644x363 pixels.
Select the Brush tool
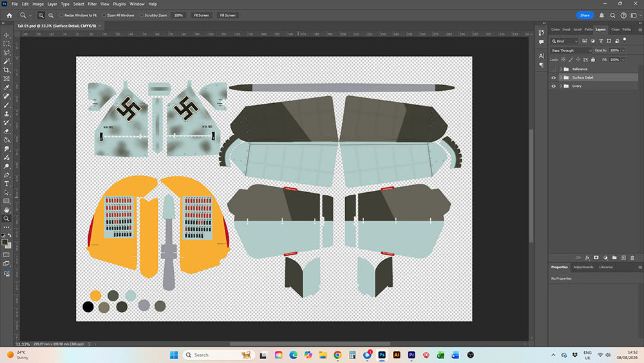[x=6, y=105]
